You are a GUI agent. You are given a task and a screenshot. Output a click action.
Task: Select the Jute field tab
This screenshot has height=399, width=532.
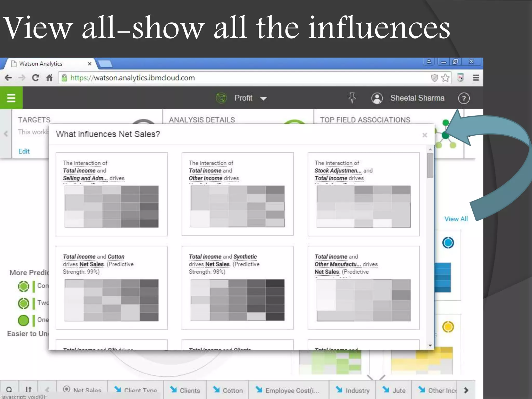pyautogui.click(x=394, y=390)
